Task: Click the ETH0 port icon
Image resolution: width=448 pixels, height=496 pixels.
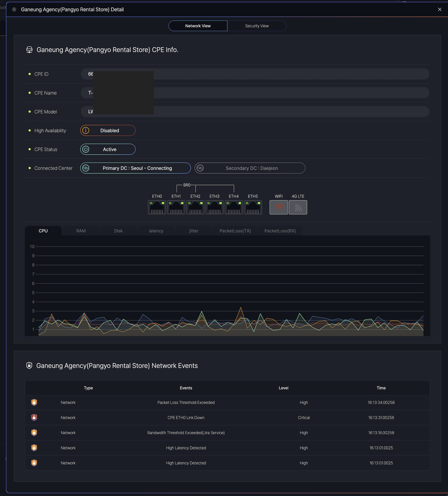Action: point(157,207)
